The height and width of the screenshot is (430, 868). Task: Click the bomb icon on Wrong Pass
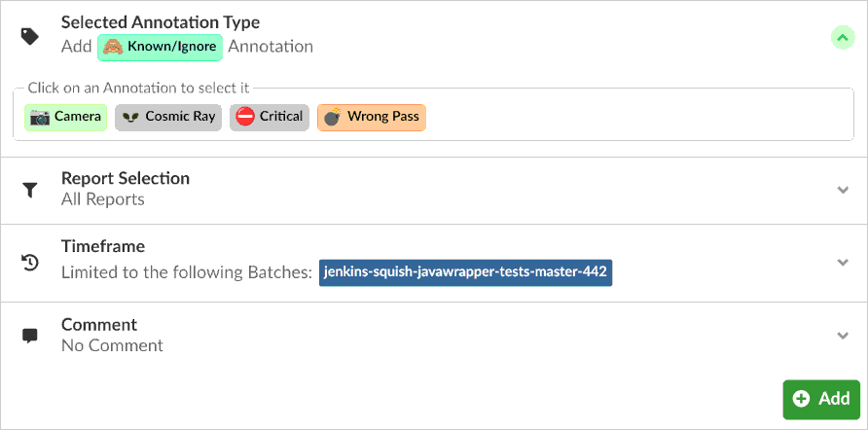point(333,117)
